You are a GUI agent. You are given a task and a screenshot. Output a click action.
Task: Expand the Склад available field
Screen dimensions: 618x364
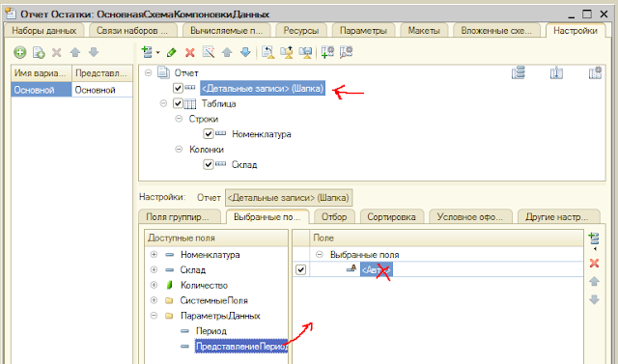pyautogui.click(x=154, y=269)
